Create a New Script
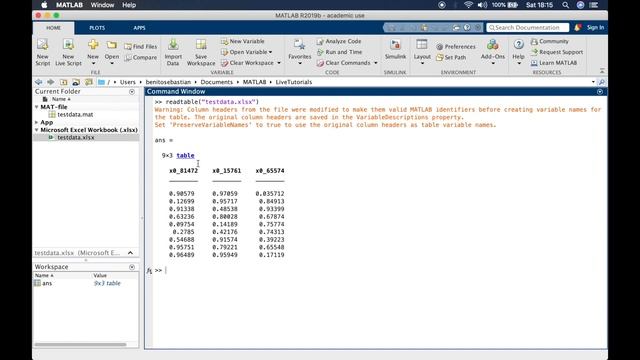Image resolution: width=640 pixels, height=360 pixels. click(x=42, y=52)
